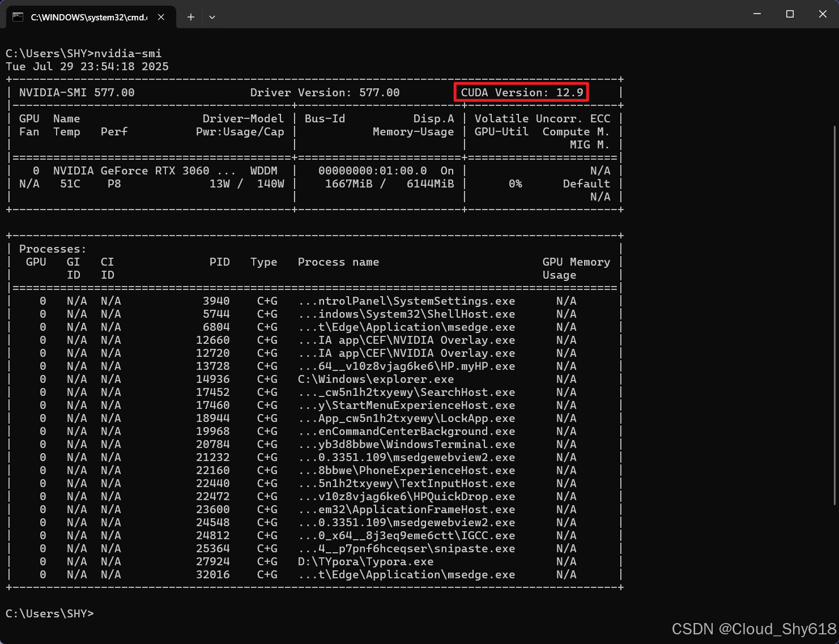Click the typed "nvidia-smi" command text
The height and width of the screenshot is (644, 839).
pyautogui.click(x=128, y=53)
